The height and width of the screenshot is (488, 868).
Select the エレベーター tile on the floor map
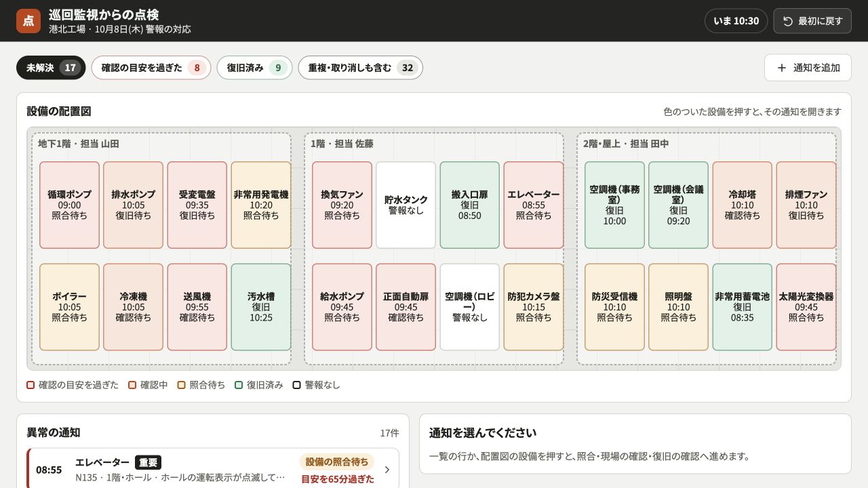(x=534, y=205)
